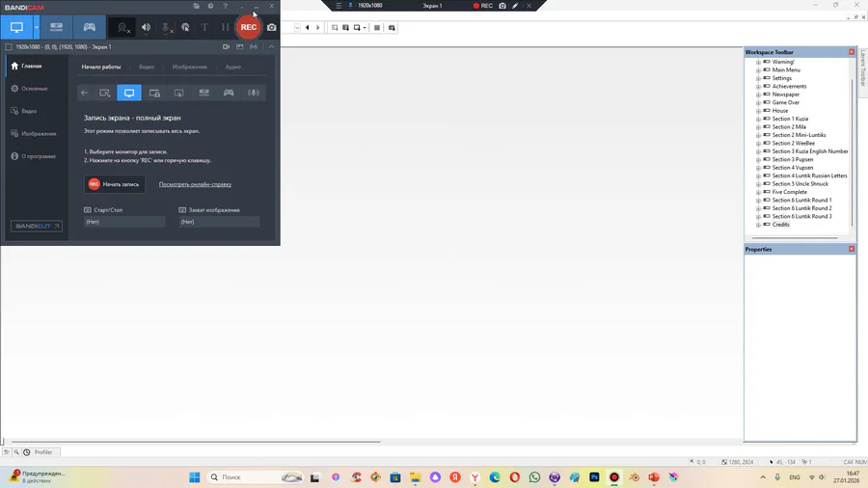Collapse Bandicam panel with chevron up
The height and width of the screenshot is (488, 868).
click(x=272, y=47)
